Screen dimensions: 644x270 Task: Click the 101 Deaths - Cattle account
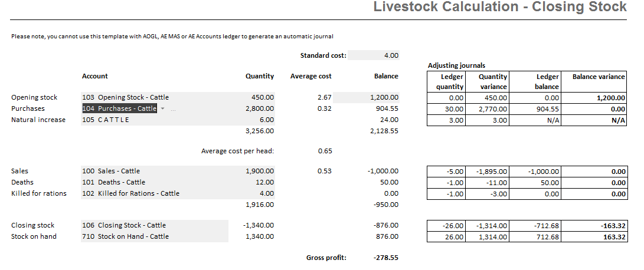tap(113, 182)
